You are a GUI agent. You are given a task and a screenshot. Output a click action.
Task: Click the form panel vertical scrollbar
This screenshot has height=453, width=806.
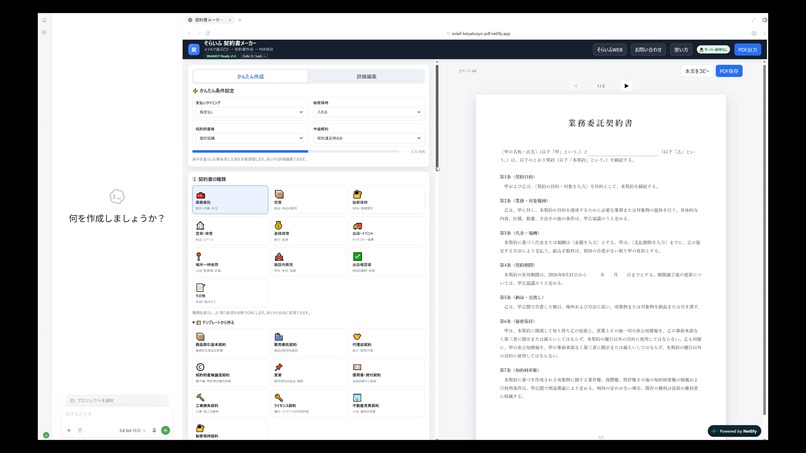[x=437, y=116]
